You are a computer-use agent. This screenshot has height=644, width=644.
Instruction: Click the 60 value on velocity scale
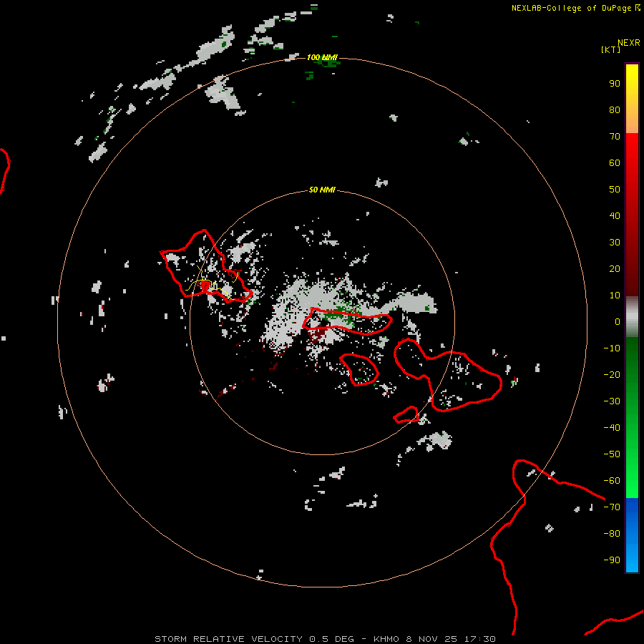tap(615, 162)
